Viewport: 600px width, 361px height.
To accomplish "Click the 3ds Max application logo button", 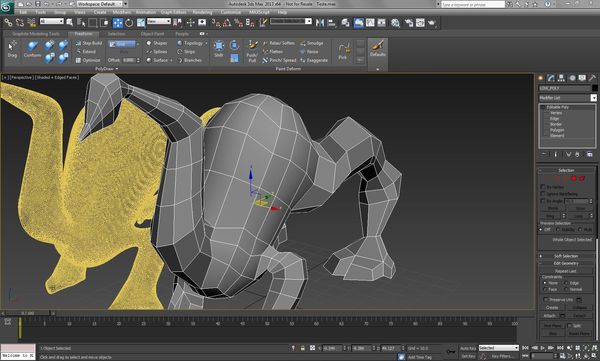I will click(7, 7).
